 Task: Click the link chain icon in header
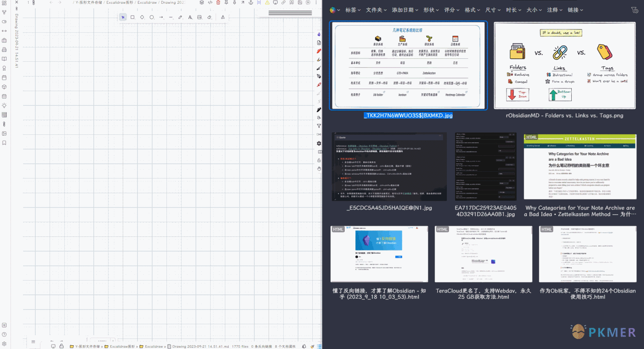tap(283, 3)
